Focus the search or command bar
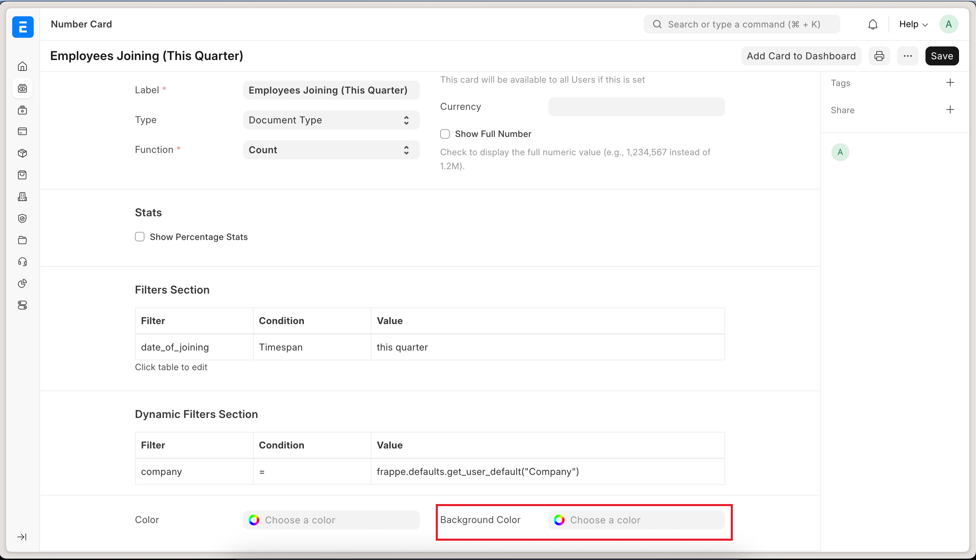Screen dimensions: 976x560 coord(742,24)
